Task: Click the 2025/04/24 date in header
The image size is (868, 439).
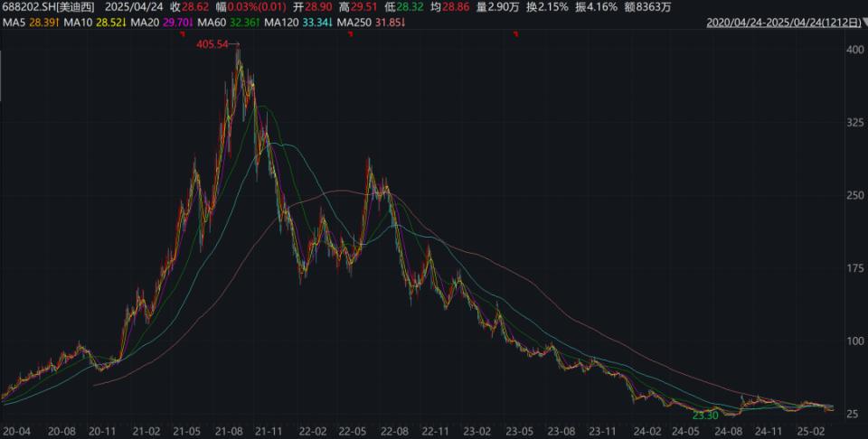Action: 134,7
